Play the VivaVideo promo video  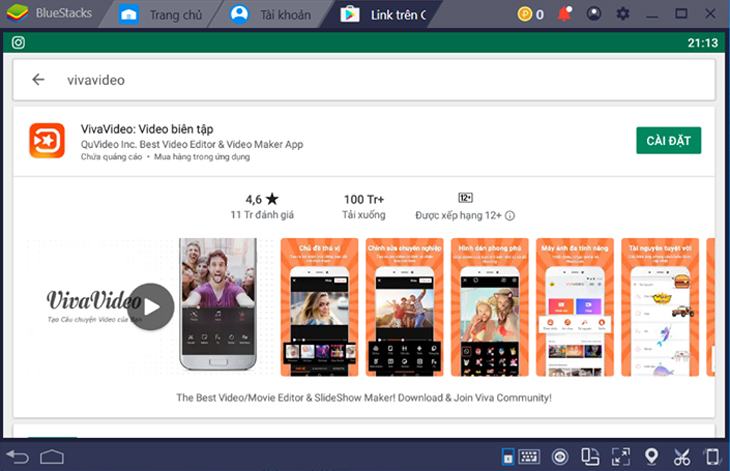151,307
